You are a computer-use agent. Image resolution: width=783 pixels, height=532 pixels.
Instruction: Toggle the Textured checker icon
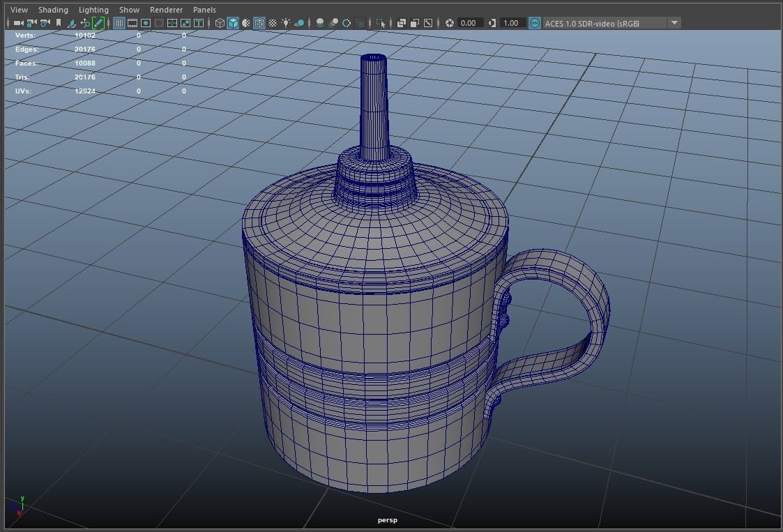[x=273, y=23]
